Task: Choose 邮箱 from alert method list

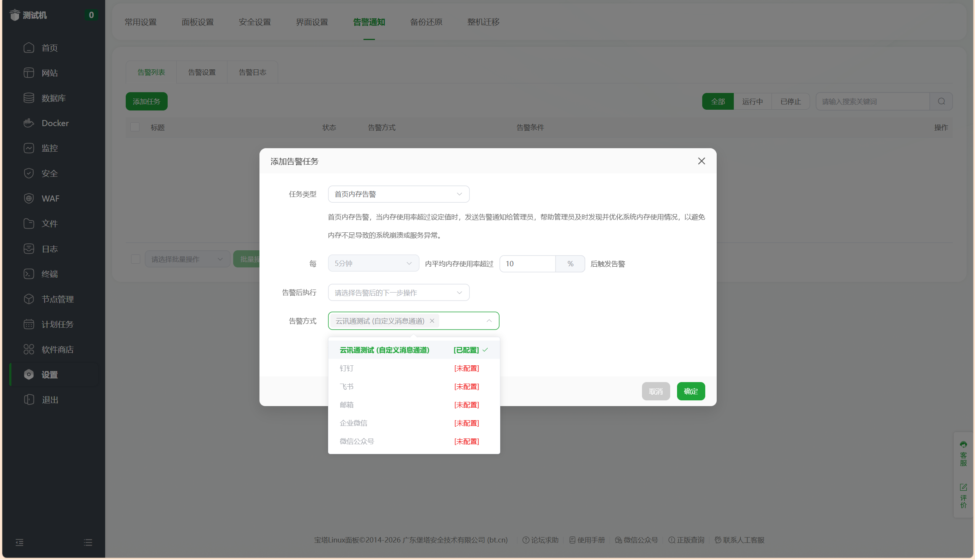Action: coord(414,405)
